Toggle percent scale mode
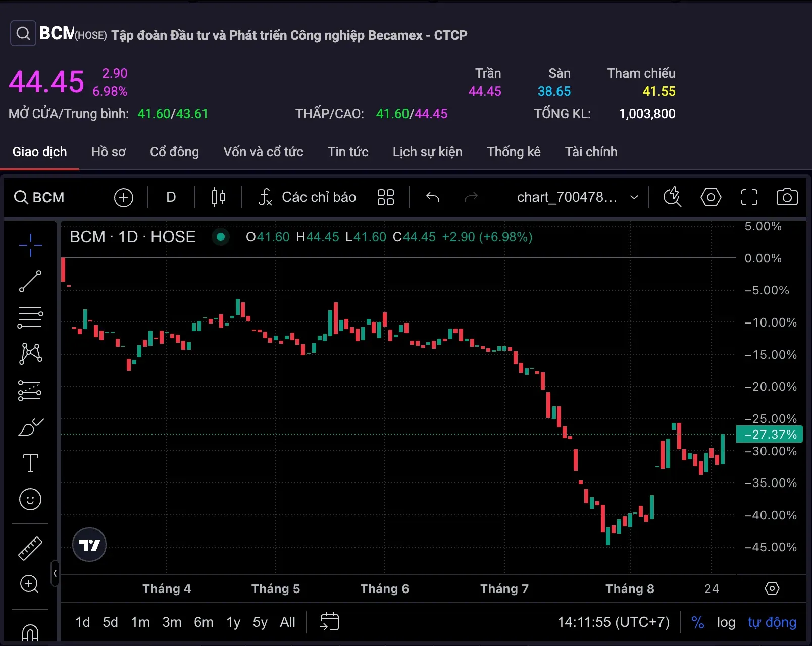The height and width of the screenshot is (646, 812). pos(698,622)
